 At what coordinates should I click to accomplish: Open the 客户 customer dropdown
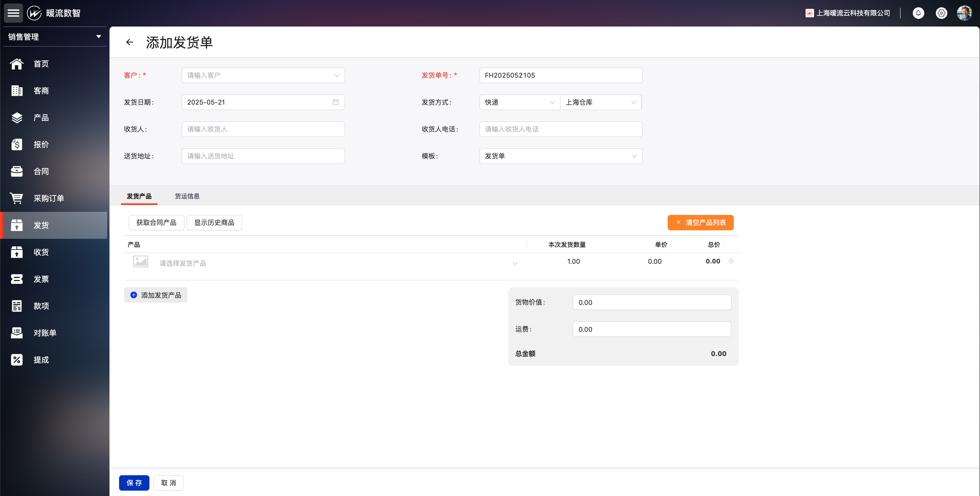[x=263, y=75]
